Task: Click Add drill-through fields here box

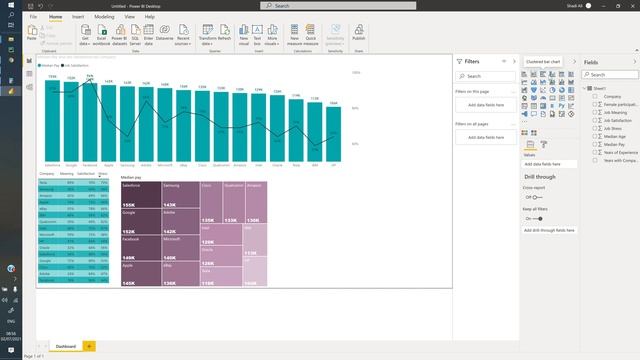Action: click(549, 230)
